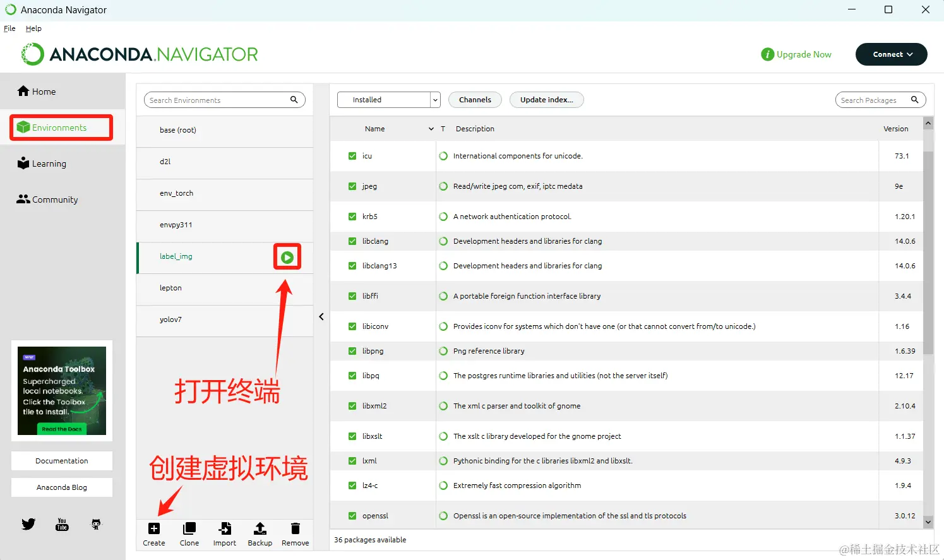944x560 pixels.
Task: Uncheck the libxml2 package checkbox
Action: click(x=352, y=406)
